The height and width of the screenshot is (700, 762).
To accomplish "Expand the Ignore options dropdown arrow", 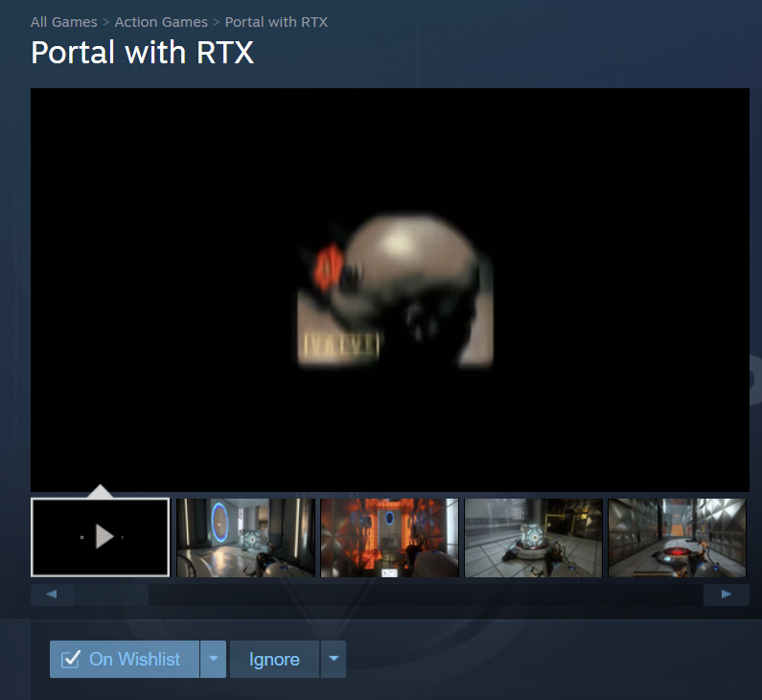I will 334,659.
